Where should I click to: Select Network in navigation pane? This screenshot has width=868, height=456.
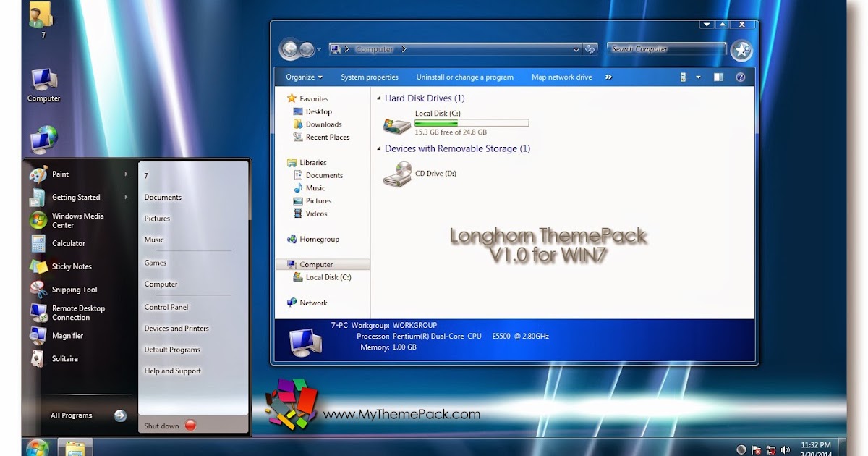pyautogui.click(x=307, y=303)
